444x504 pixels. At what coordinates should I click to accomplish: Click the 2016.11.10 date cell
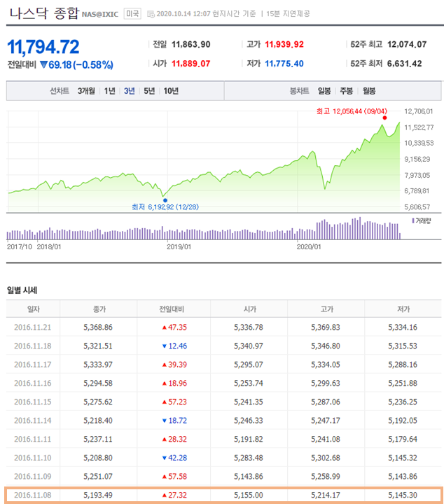coord(33,458)
